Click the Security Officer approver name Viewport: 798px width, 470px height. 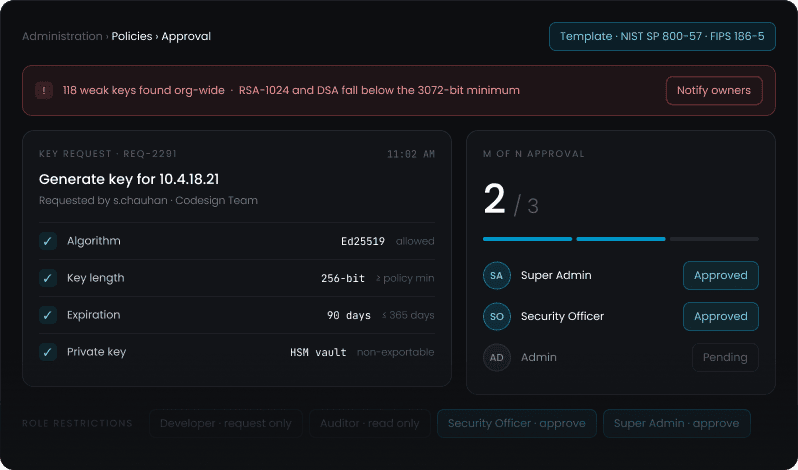point(562,316)
